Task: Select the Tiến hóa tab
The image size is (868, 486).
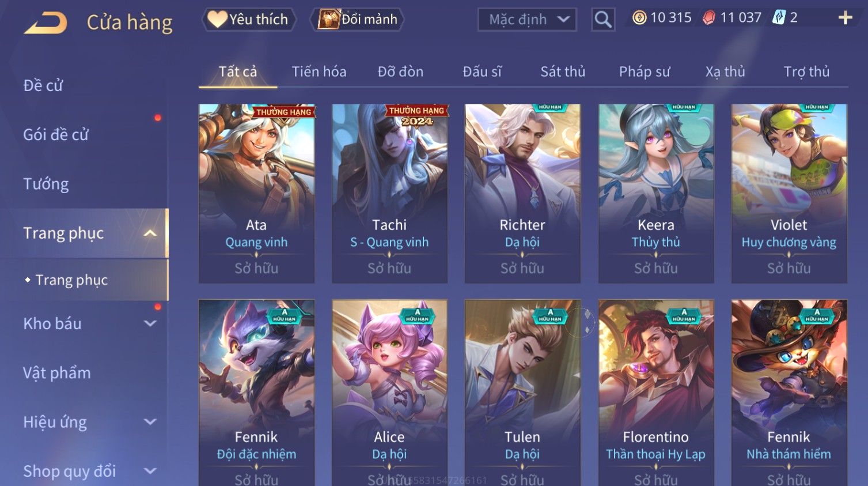Action: 319,71
